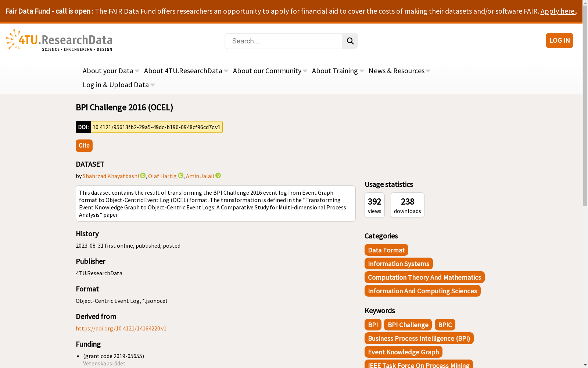Image resolution: width=588 pixels, height=368 pixels.
Task: Expand the About 4TU.ResearchData menu arrow
Action: [x=226, y=71]
